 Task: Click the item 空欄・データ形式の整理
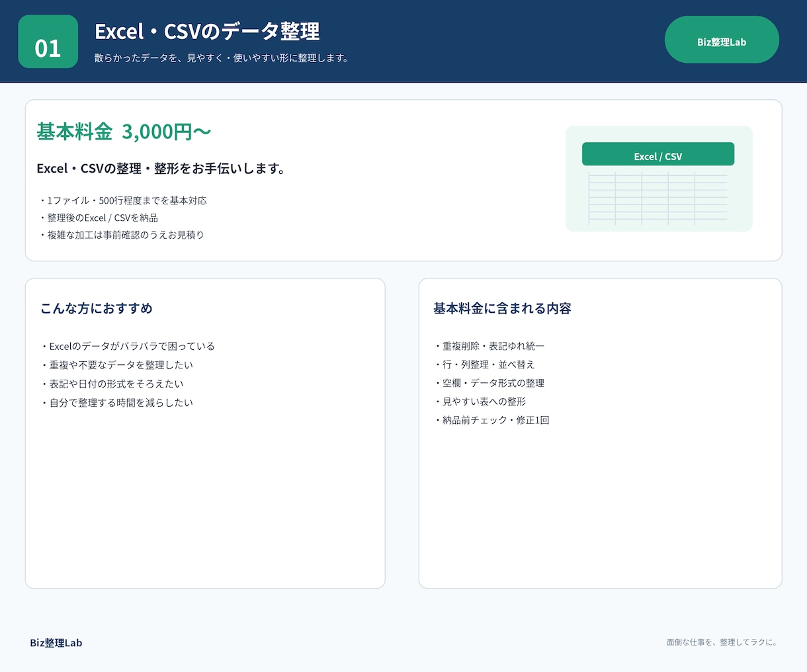pyautogui.click(x=489, y=383)
